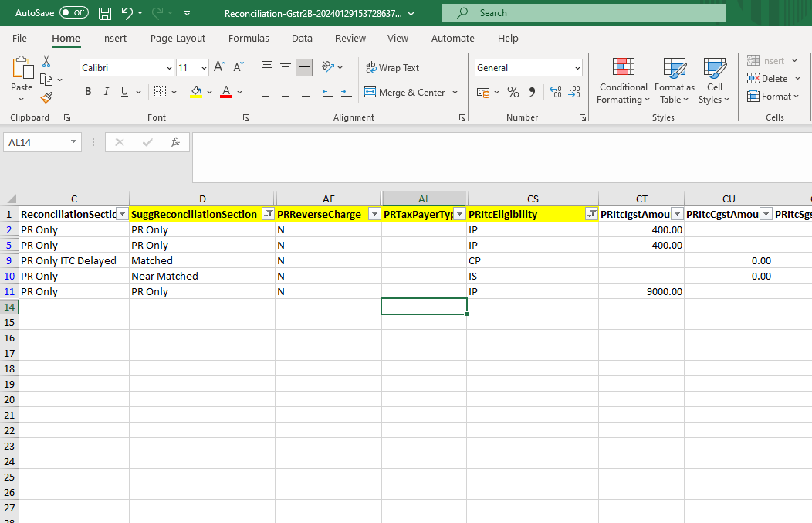
Task: Switch to the Formulas tab
Action: coord(249,39)
